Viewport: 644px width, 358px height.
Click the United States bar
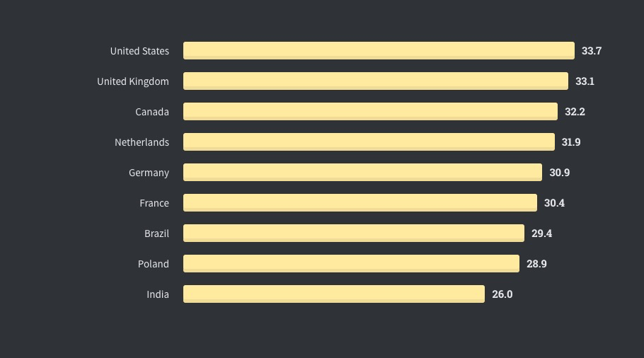[x=379, y=51]
